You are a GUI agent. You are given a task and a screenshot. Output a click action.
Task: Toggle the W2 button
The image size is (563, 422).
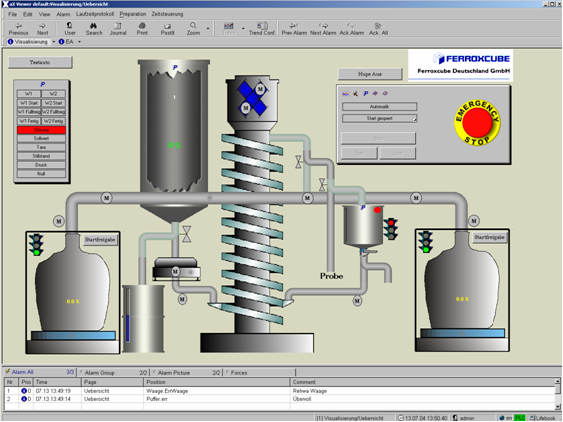53,94
